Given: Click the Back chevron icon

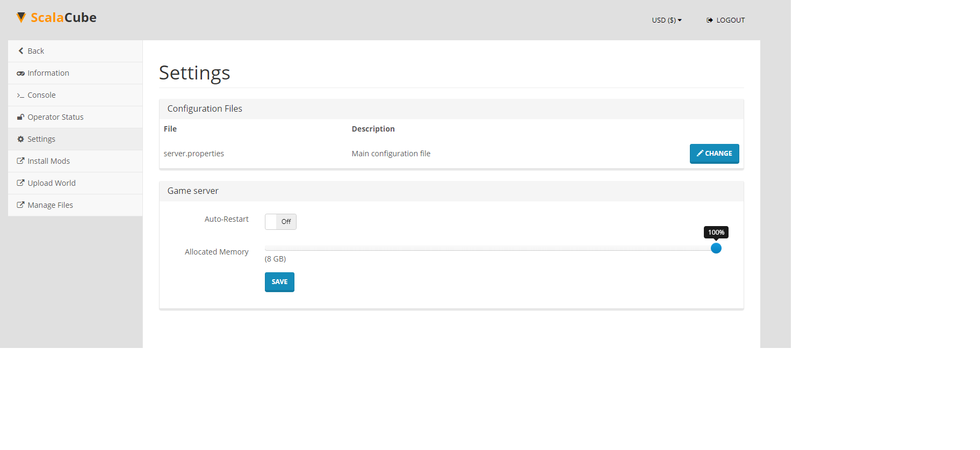Looking at the screenshot, I should [21, 51].
